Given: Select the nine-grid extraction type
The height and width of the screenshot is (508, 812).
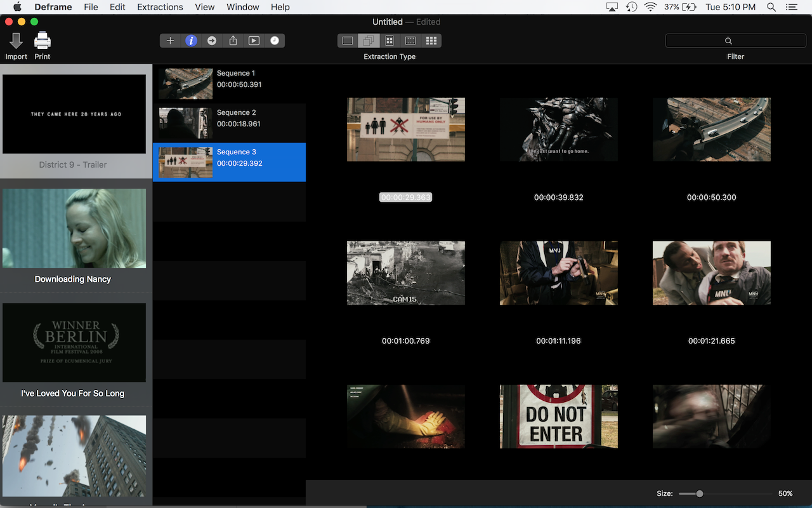Looking at the screenshot, I should point(431,41).
